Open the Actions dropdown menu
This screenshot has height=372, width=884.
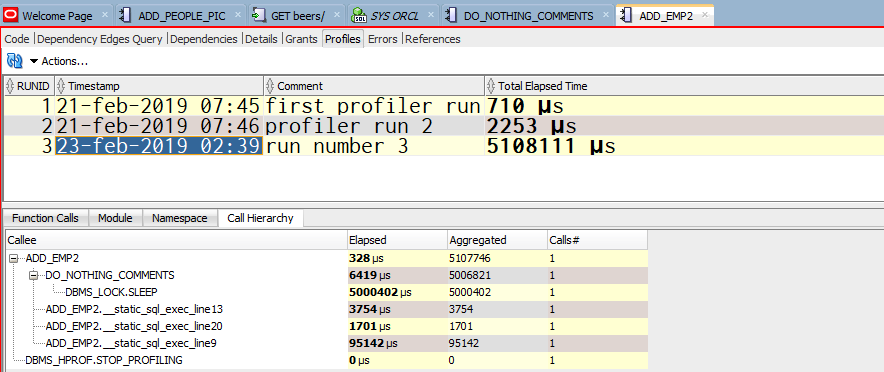[59, 61]
